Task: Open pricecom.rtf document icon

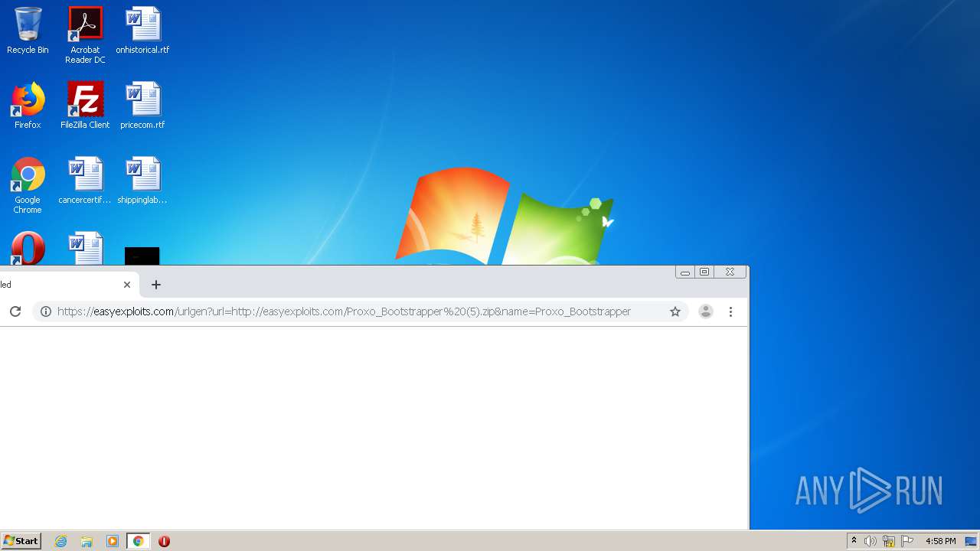Action: [142, 106]
